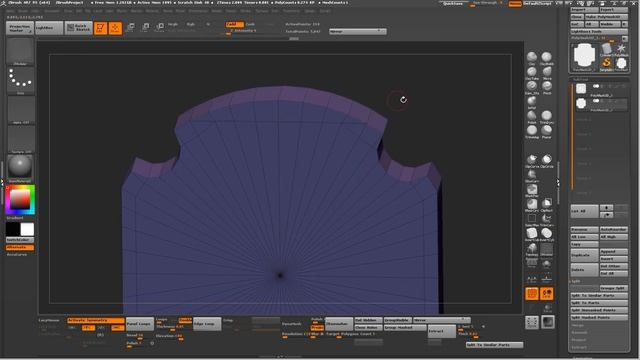
Task: Expand the Extract section in SubTool panel
Action: pyautogui.click(x=579, y=347)
